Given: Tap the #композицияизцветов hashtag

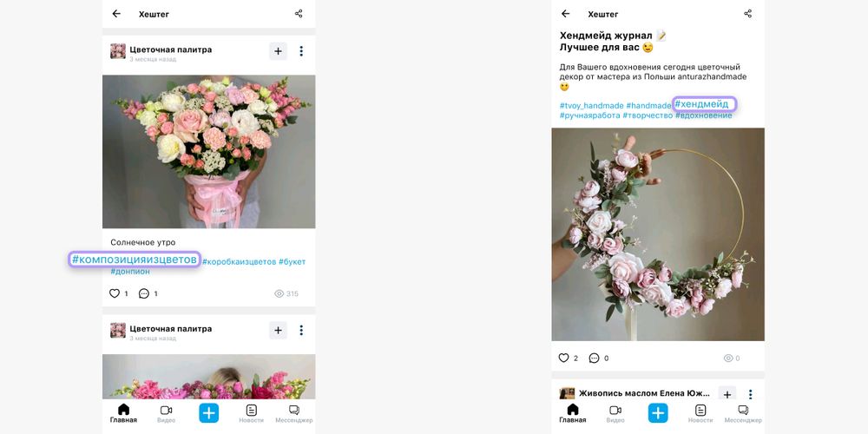Looking at the screenshot, I should pos(135,260).
